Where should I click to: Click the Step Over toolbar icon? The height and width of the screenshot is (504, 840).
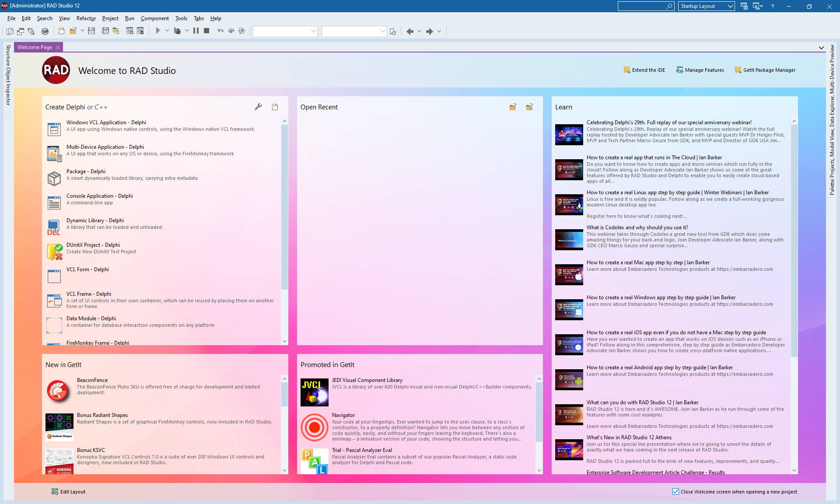[231, 31]
